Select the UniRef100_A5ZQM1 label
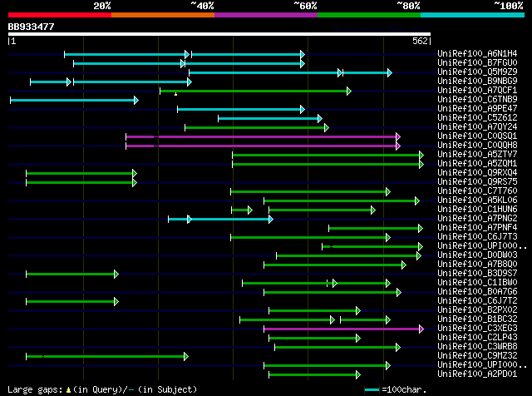Image resolution: width=532 pixels, height=396 pixels. 477,164
